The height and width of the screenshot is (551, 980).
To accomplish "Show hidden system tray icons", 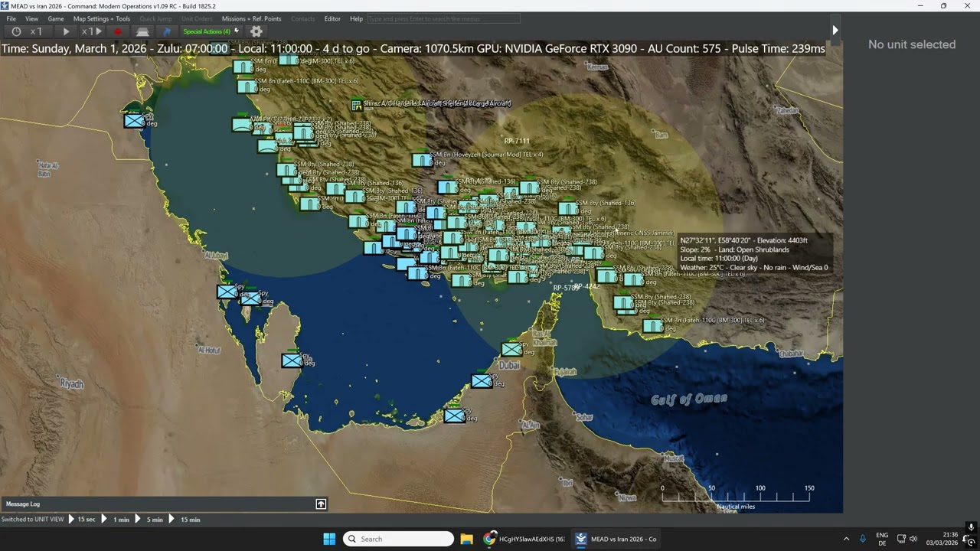I will pos(846,539).
